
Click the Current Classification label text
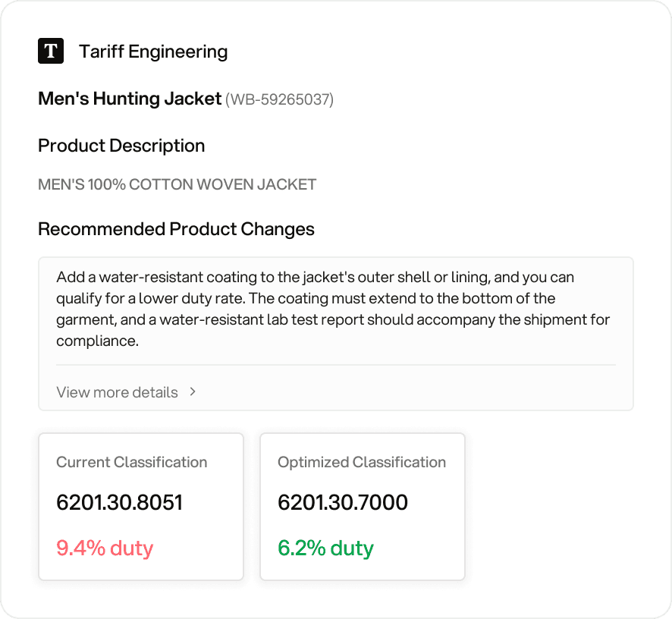(131, 462)
